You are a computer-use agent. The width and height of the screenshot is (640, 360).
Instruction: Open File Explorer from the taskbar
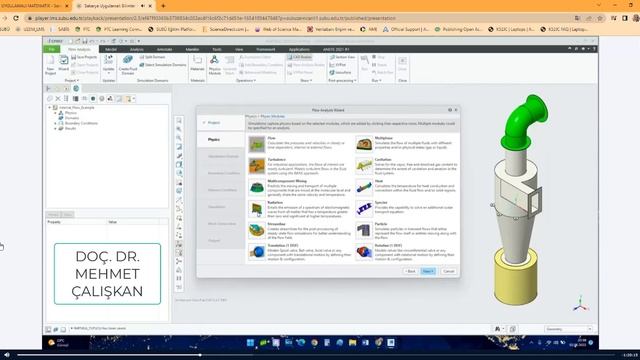point(352,342)
